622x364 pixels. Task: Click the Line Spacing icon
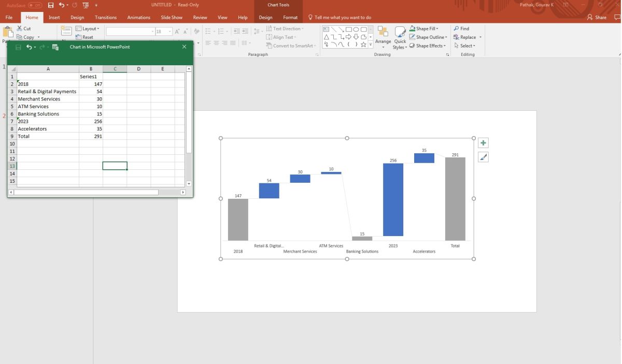click(258, 32)
